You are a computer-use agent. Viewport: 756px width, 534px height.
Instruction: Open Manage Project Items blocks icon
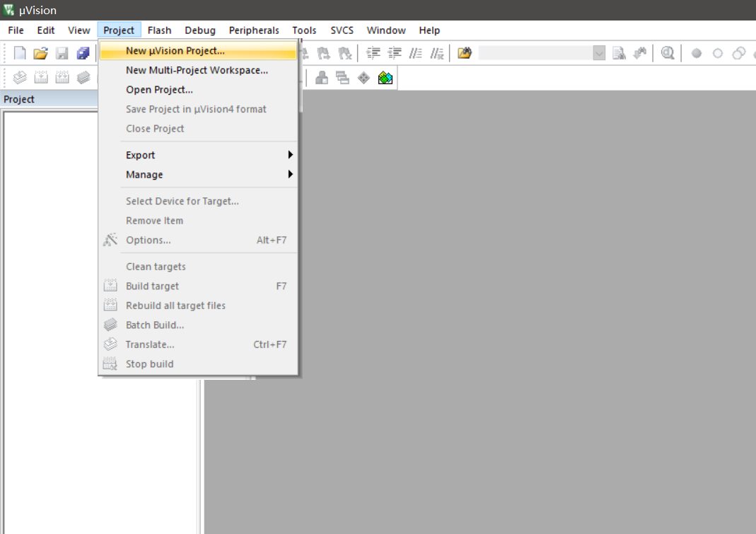[322, 78]
